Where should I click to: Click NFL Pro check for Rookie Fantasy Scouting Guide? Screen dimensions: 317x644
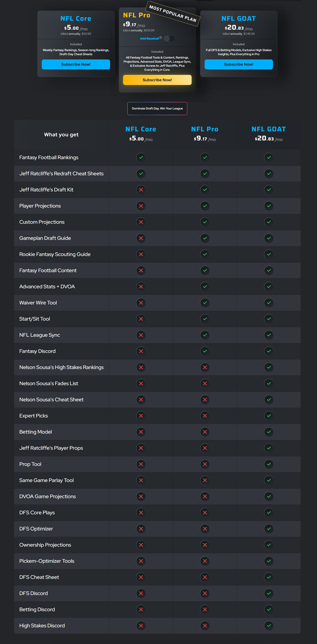205,254
